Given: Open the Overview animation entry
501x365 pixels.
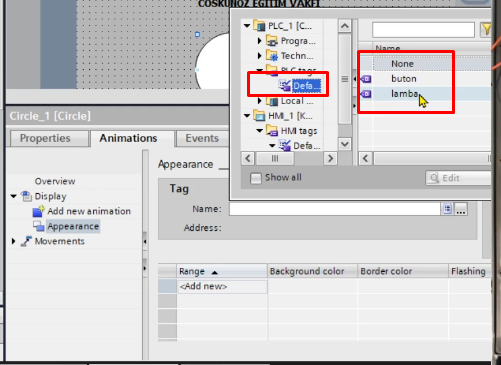Looking at the screenshot, I should [55, 181].
